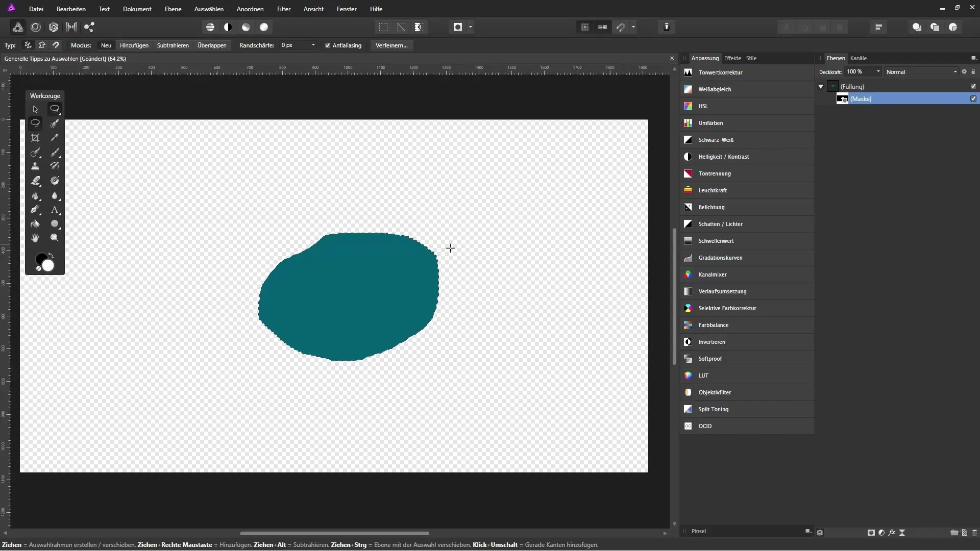Select the Zoom magnifier tool

point(55,238)
